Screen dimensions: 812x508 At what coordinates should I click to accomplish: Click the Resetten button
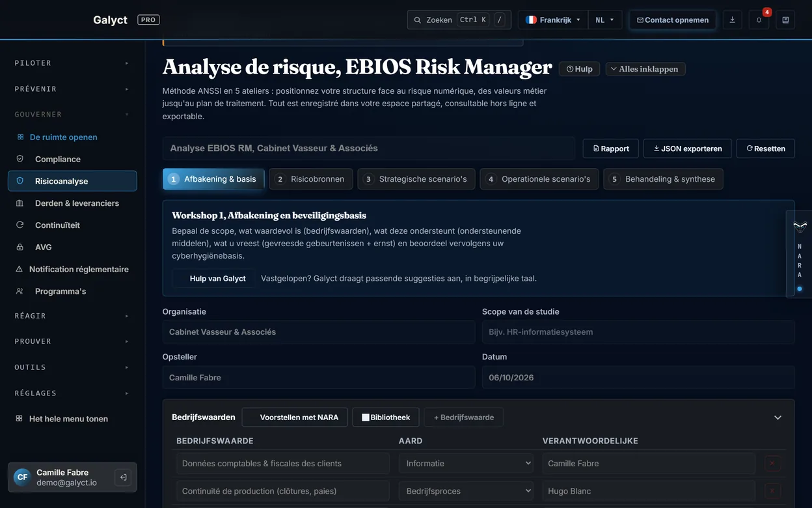coord(766,148)
